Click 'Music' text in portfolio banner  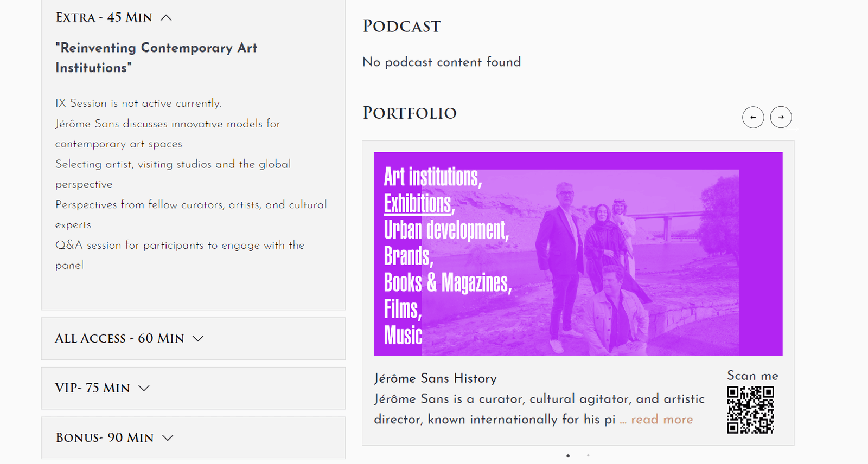[403, 335]
